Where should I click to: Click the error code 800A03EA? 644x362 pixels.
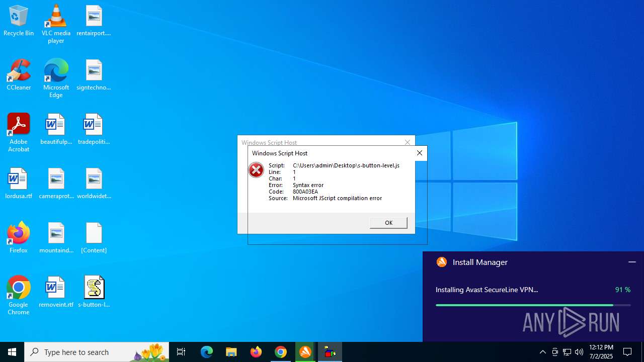coord(305,192)
